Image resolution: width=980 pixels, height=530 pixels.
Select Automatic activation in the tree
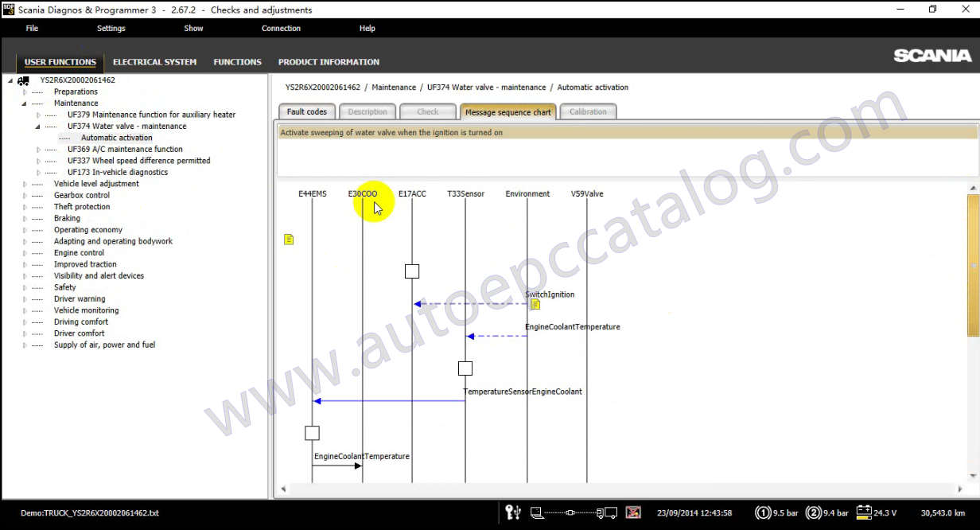[x=116, y=138]
